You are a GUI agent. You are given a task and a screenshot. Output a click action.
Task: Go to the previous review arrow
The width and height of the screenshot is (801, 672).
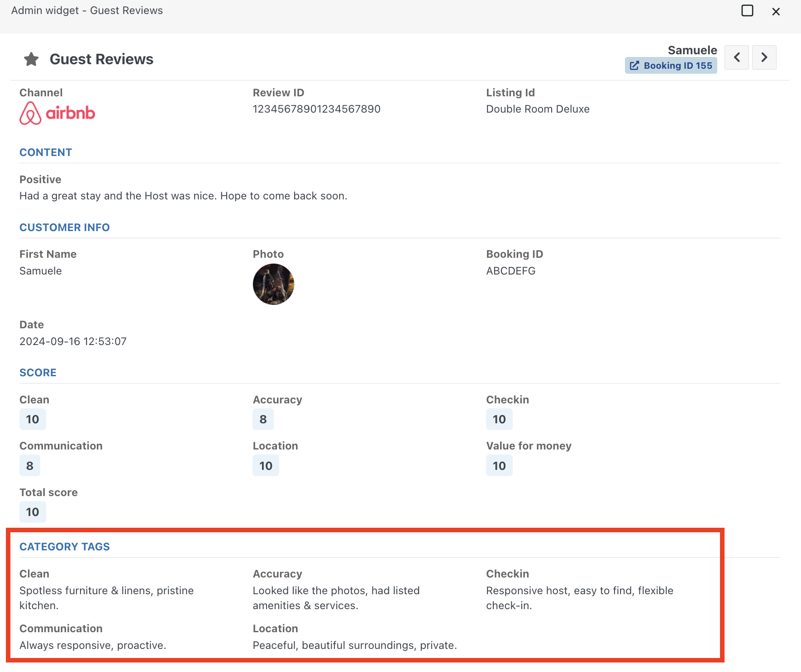(x=736, y=57)
